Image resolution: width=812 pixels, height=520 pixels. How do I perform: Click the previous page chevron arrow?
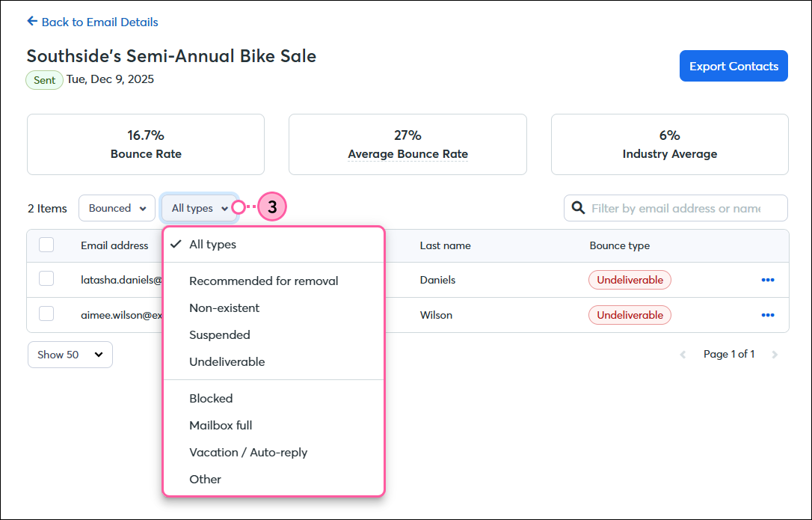[683, 354]
